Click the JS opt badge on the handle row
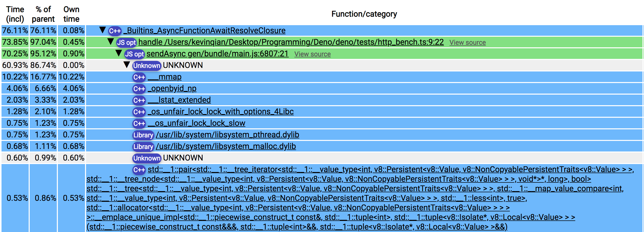 (x=127, y=42)
